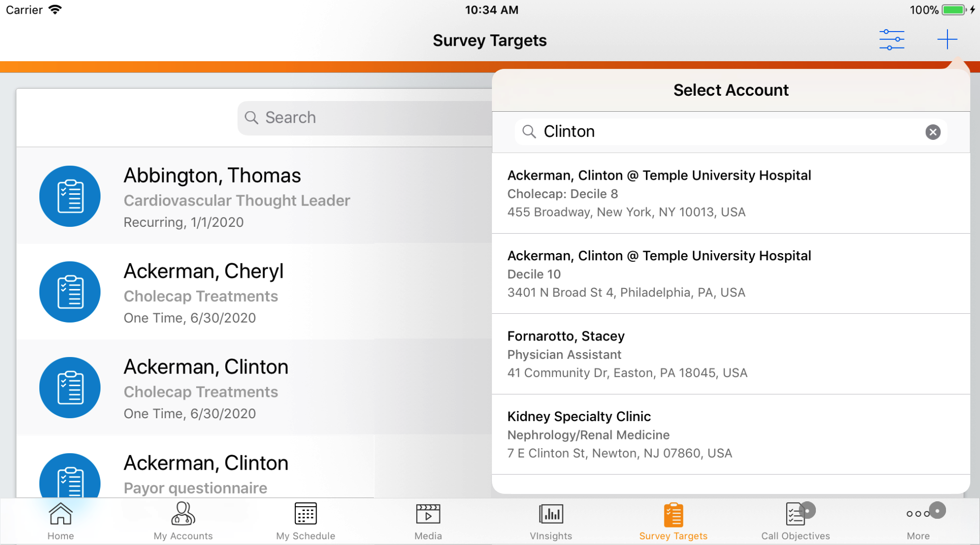Clear the Clinton search text
980x545 pixels.
click(932, 132)
